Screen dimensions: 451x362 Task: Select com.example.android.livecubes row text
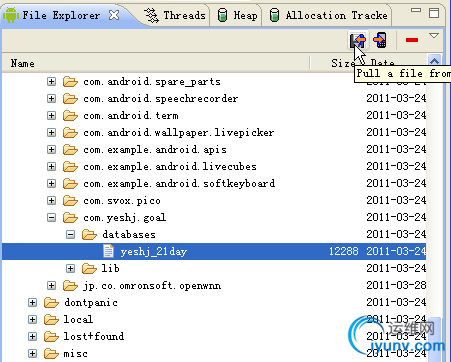pyautogui.click(x=170, y=167)
